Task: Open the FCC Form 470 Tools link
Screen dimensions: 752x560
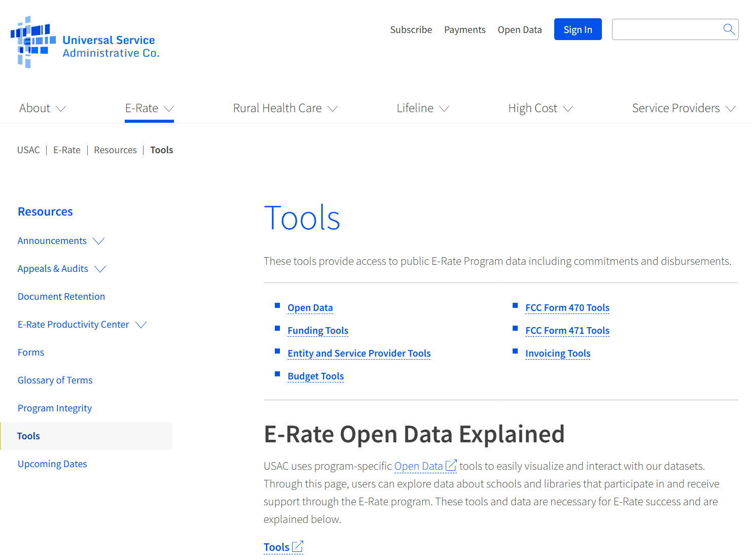Action: click(567, 308)
